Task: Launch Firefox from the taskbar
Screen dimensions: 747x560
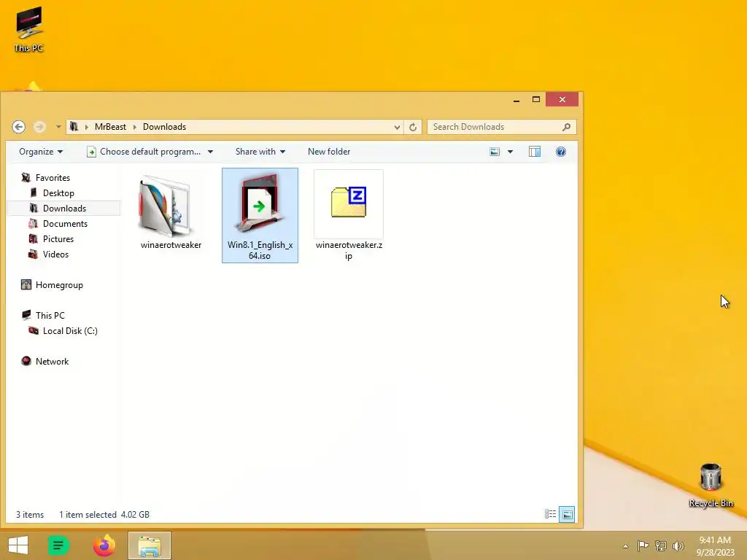Action: pos(104,545)
